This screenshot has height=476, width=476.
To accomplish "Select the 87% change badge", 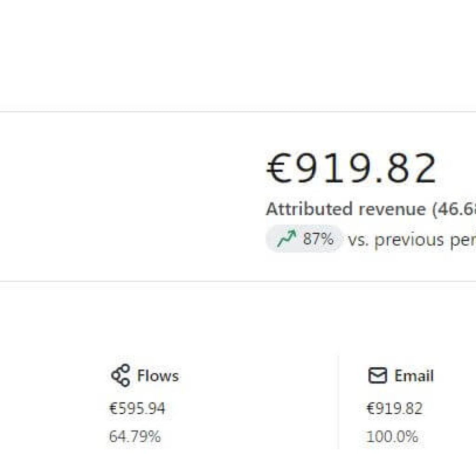I will pyautogui.click(x=304, y=238).
